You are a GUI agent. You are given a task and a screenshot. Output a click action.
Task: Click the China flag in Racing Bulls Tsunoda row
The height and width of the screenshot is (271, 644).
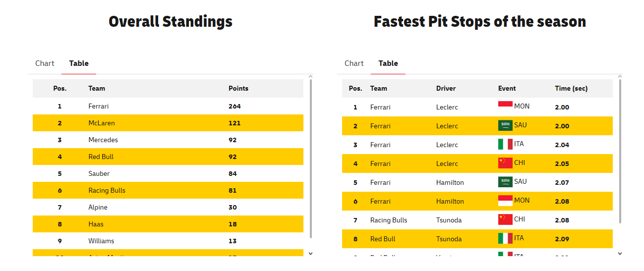[505, 219]
